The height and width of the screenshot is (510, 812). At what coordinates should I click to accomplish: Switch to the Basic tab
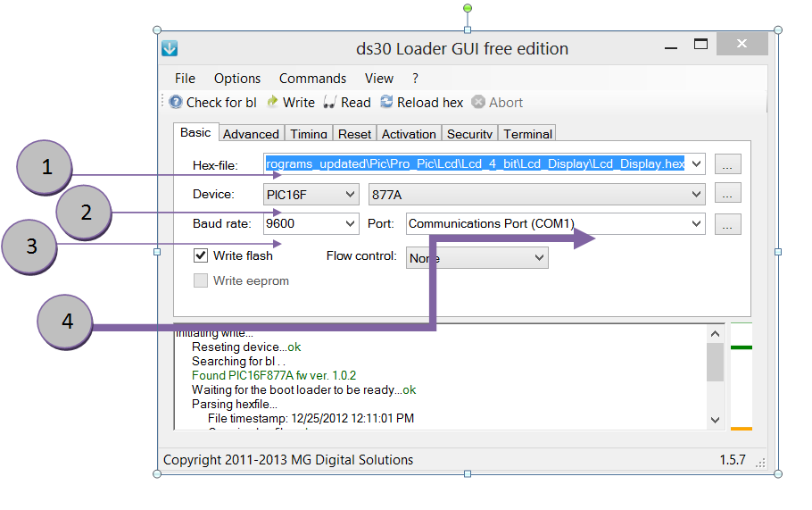tap(195, 132)
